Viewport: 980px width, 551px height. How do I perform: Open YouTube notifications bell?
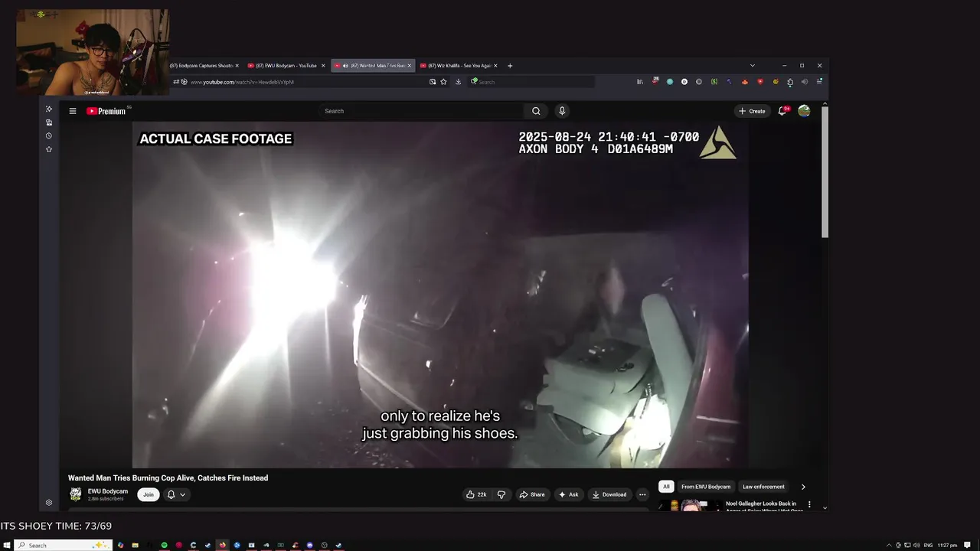[x=782, y=111]
